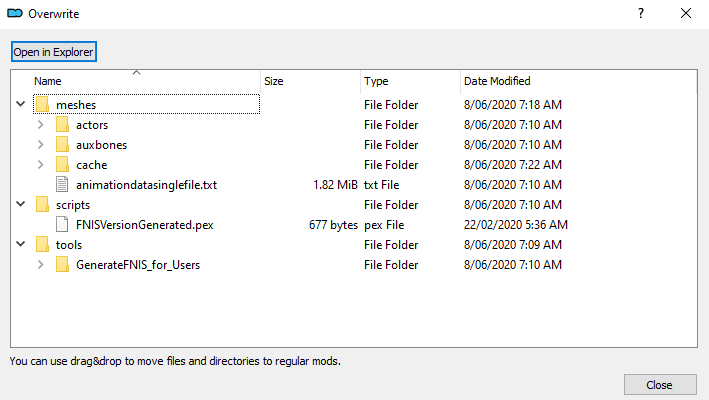
Task: Click the FNISVersionGenerated.pex file icon
Action: point(62,225)
